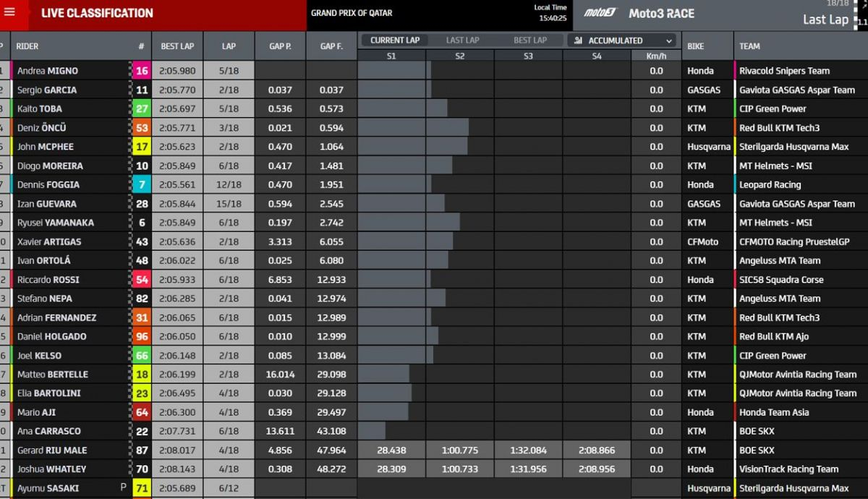Click yellow number badge 71 of Sasaki

click(x=142, y=488)
